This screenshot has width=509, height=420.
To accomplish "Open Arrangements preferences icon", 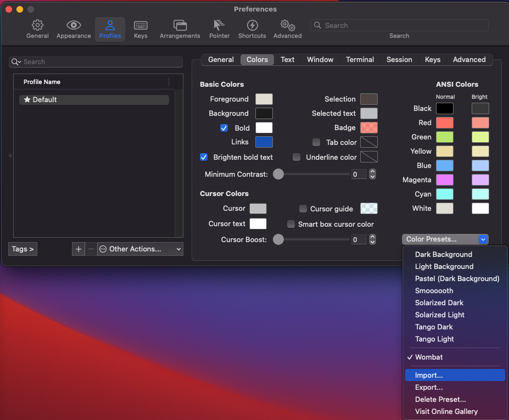I will click(x=180, y=25).
